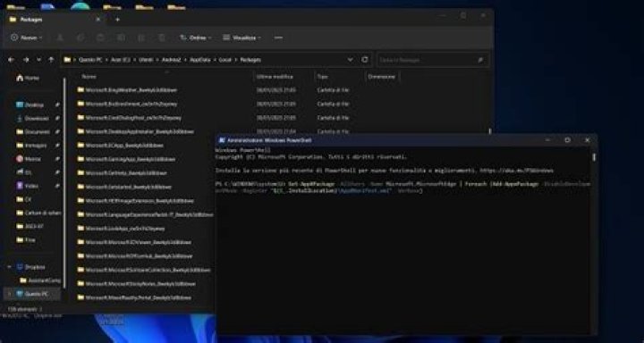
Task: Open the Visualizza view dropdown
Action: 241,38
